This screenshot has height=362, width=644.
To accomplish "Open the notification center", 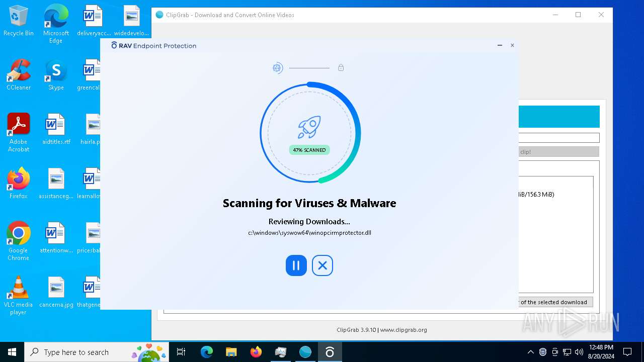I will [627, 352].
